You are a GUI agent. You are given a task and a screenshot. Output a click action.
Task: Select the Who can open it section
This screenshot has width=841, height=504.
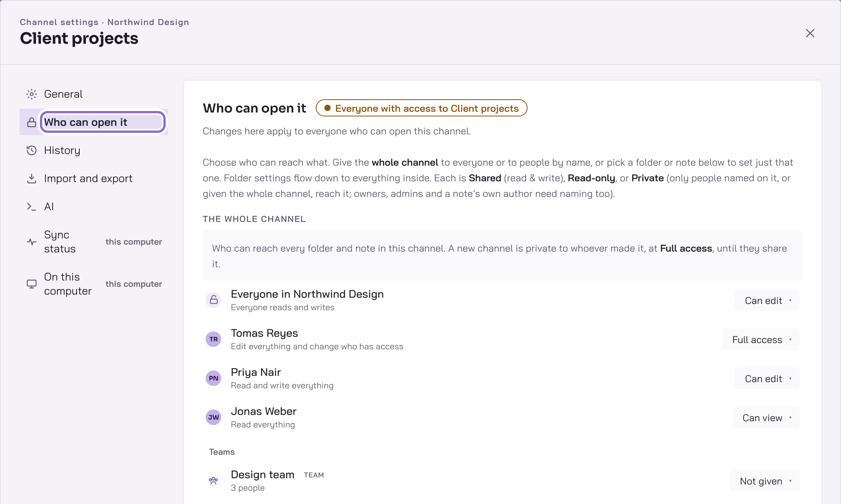click(94, 122)
